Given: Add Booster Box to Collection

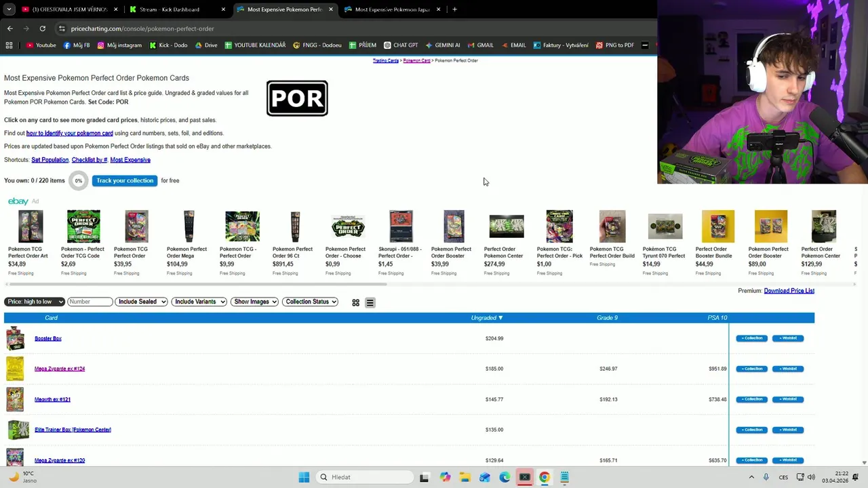Looking at the screenshot, I should (x=752, y=338).
